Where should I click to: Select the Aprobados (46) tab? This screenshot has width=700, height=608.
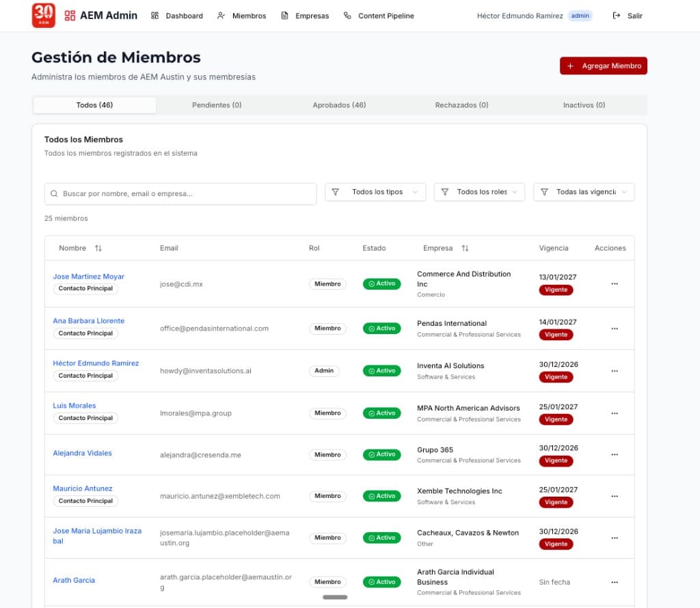(339, 105)
